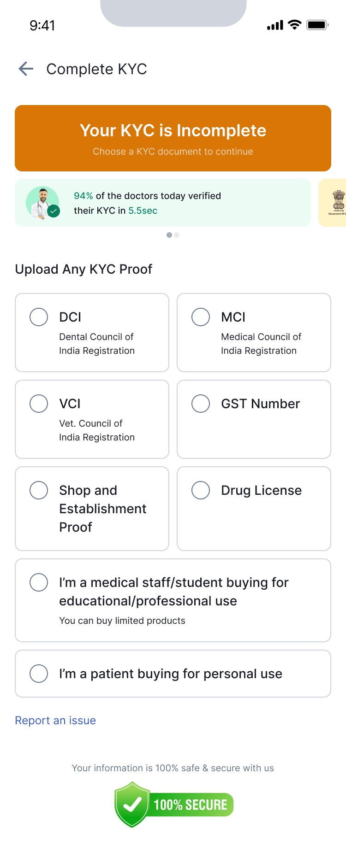The image size is (346, 868).
Task: Tap the back arrow icon
Action: [26, 69]
